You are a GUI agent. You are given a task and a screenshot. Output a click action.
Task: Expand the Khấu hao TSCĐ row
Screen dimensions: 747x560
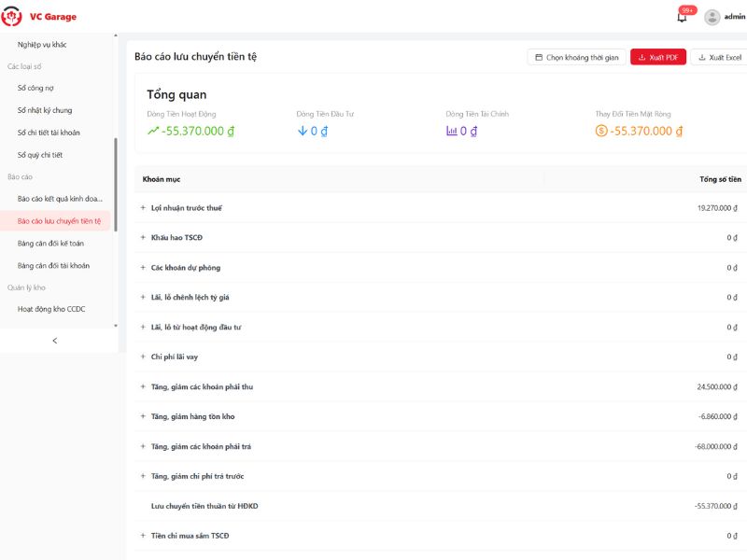143,238
